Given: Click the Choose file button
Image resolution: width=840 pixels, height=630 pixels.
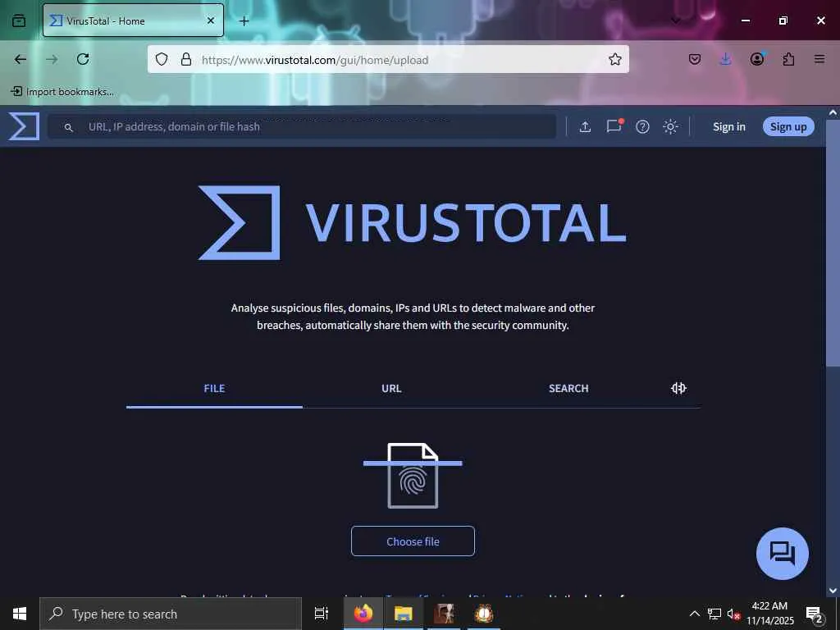Looking at the screenshot, I should tap(413, 541).
